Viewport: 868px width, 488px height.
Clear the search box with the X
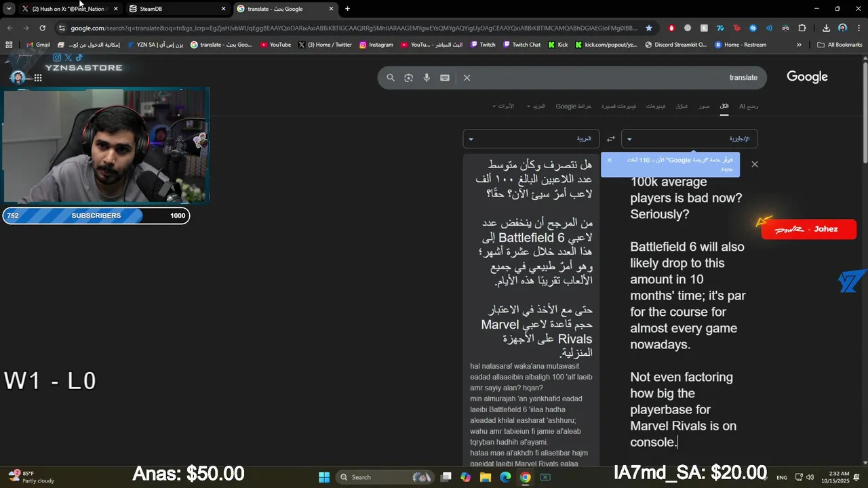[467, 77]
